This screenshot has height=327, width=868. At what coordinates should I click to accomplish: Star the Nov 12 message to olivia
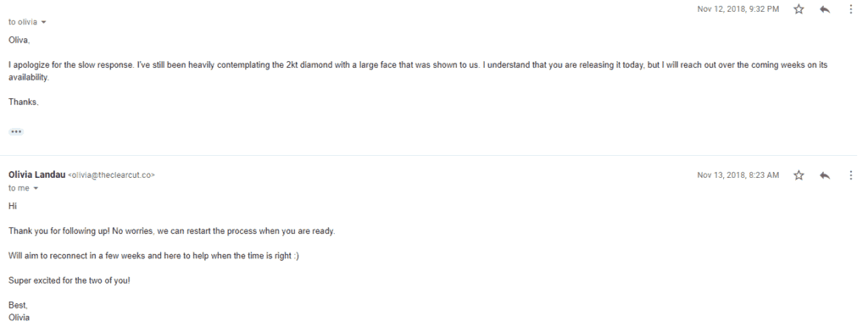point(798,9)
